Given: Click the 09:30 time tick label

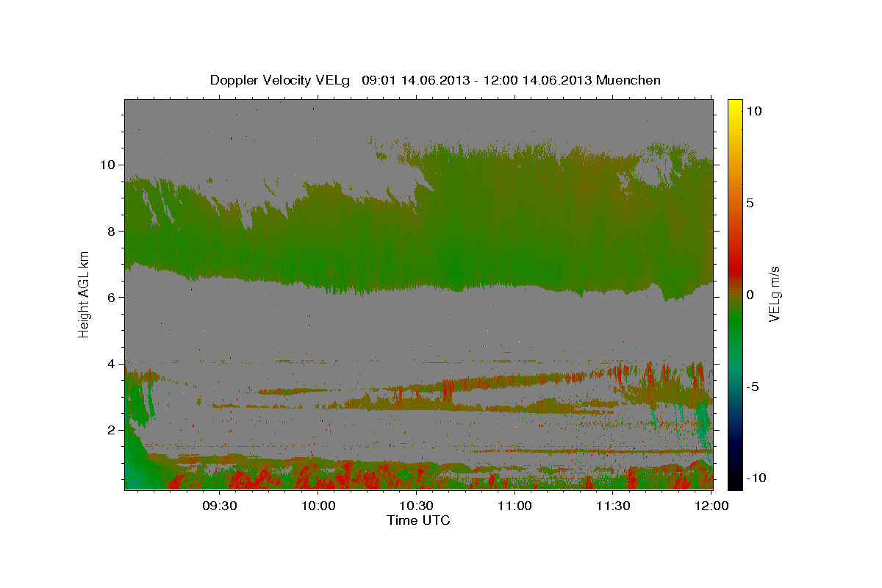Looking at the screenshot, I should (219, 506).
